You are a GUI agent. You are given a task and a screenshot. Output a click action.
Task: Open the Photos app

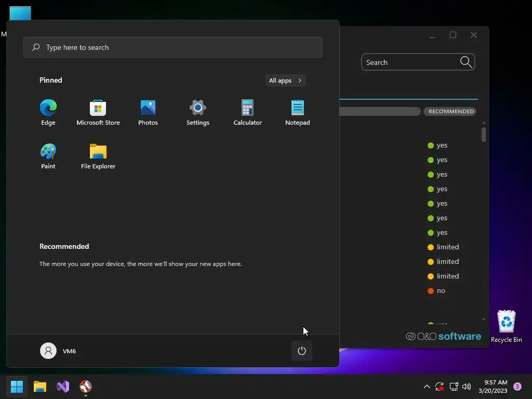148,113
